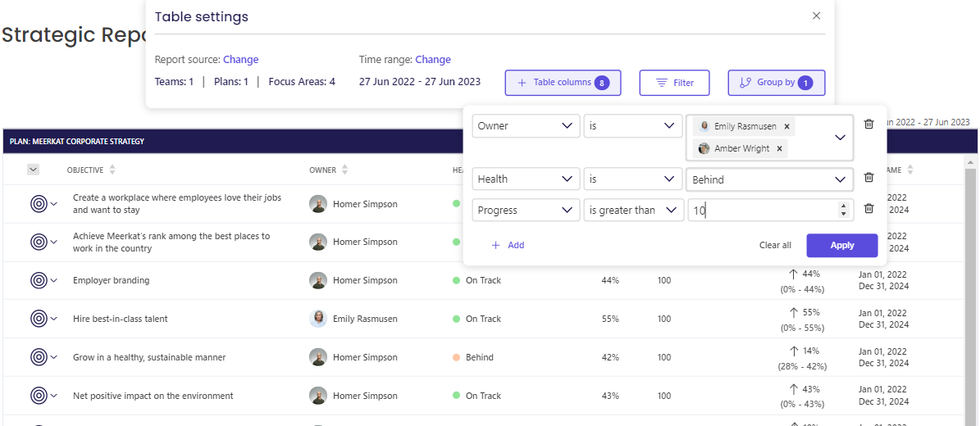
Task: Click Change link for Report source
Action: 240,60
